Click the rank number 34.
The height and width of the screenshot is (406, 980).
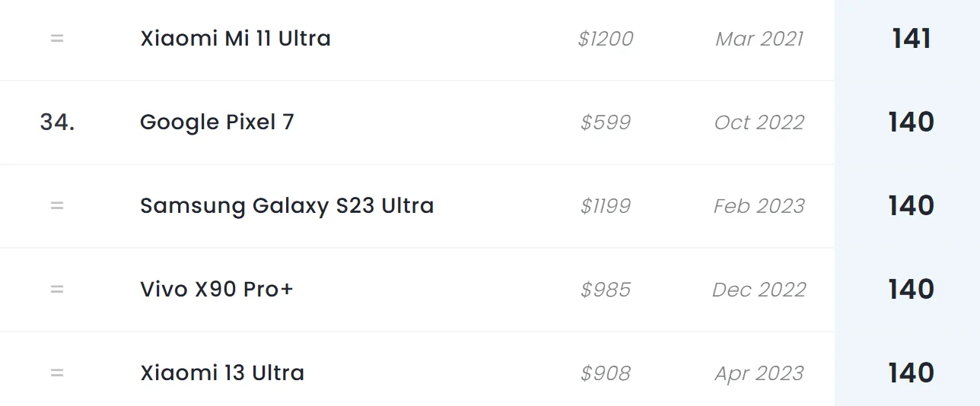(57, 122)
